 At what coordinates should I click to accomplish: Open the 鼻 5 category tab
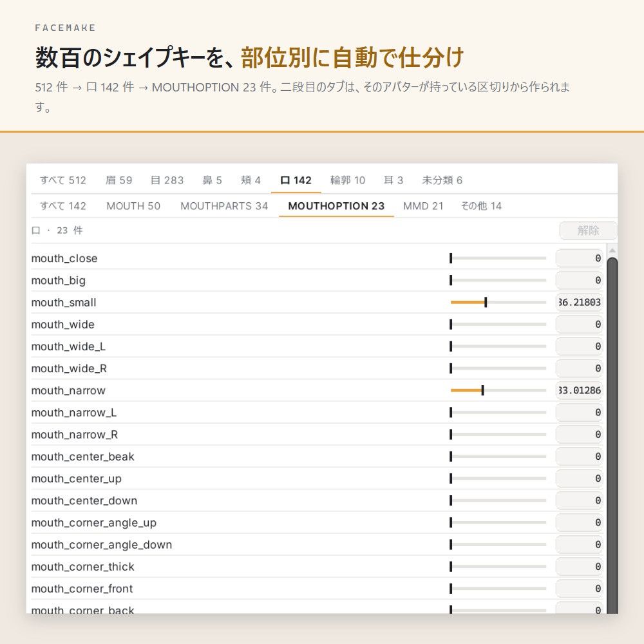212,180
